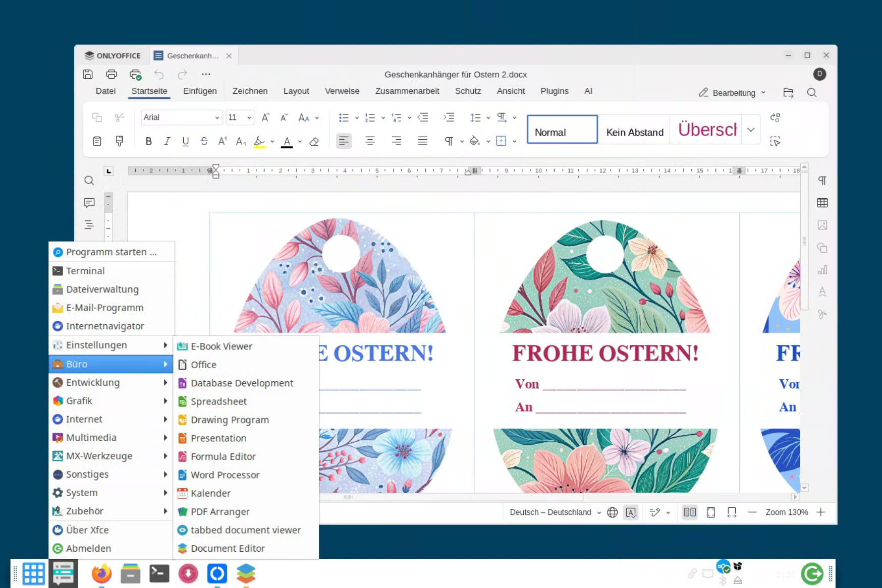Click the Clear formatting eraser icon
The height and width of the screenshot is (588, 882).
coord(314,142)
